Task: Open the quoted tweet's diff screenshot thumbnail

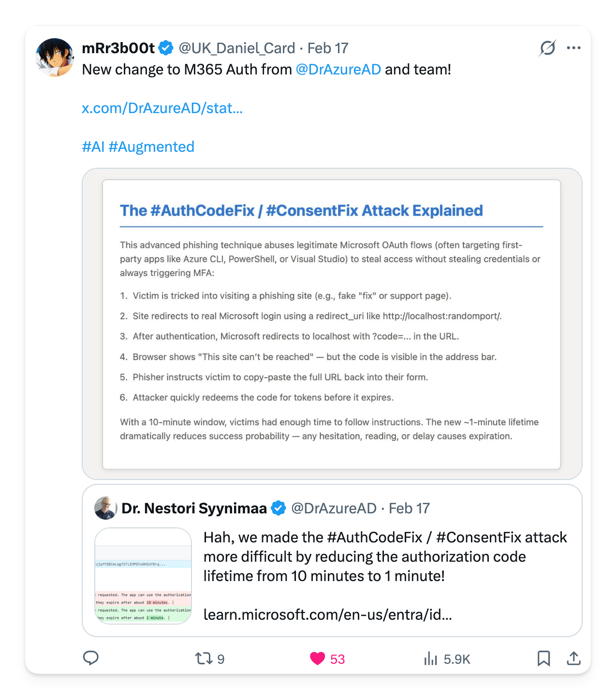Action: pos(143,576)
